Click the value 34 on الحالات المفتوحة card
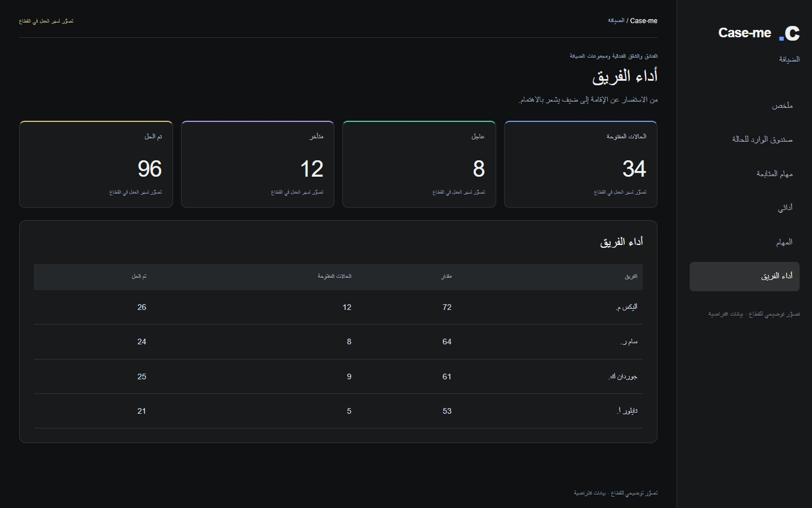 (x=634, y=169)
